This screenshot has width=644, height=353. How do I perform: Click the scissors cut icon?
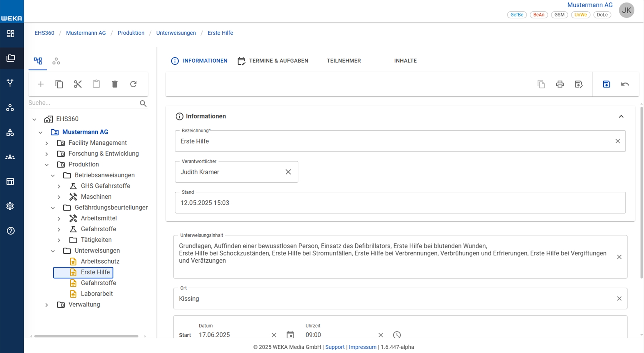78,84
